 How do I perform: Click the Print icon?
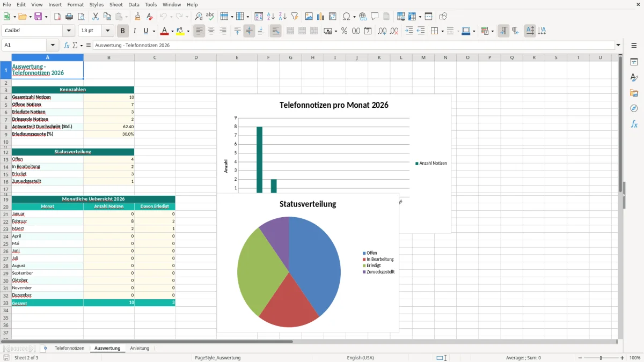69,17
